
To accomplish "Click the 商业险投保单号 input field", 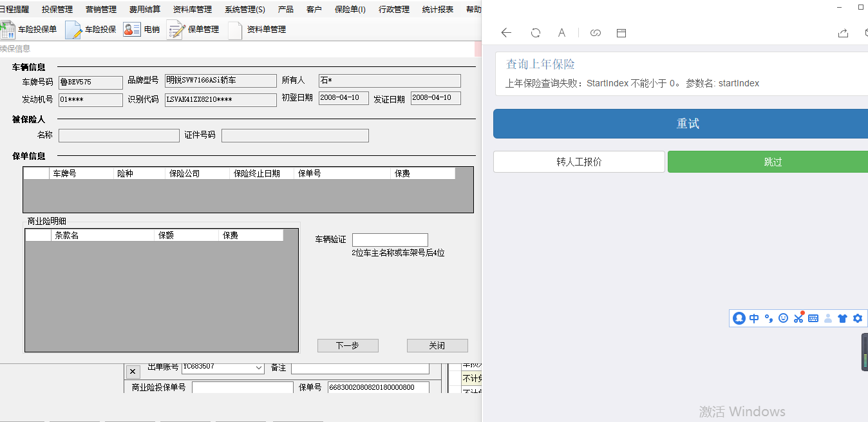I will tap(242, 387).
